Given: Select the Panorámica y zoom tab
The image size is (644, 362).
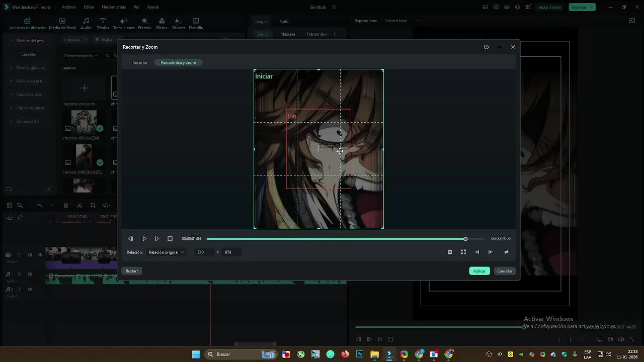Looking at the screenshot, I should coord(179,63).
